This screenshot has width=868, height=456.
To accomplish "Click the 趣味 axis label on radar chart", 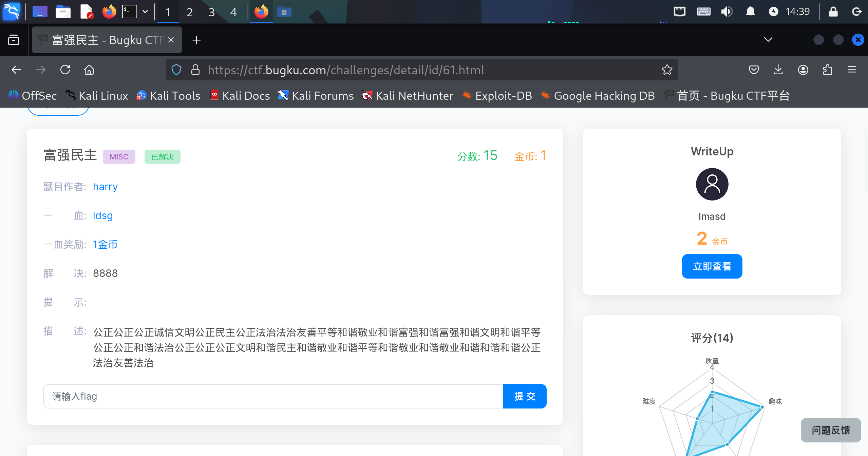I will (x=775, y=401).
